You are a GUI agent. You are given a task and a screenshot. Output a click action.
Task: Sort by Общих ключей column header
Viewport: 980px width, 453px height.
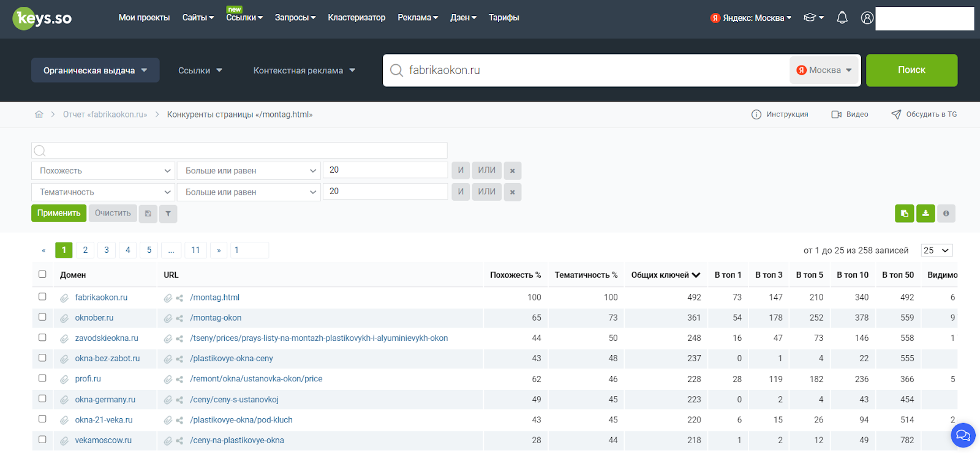[665, 275]
